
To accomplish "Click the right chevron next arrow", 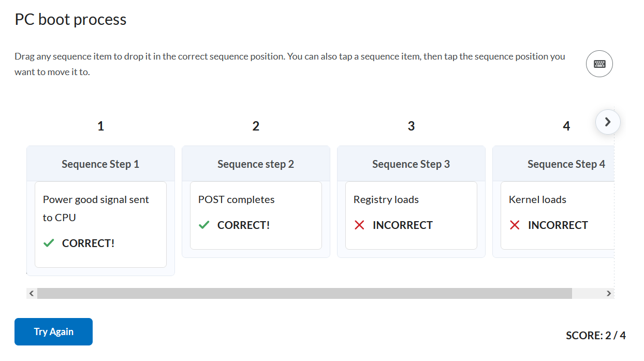I will 608,122.
